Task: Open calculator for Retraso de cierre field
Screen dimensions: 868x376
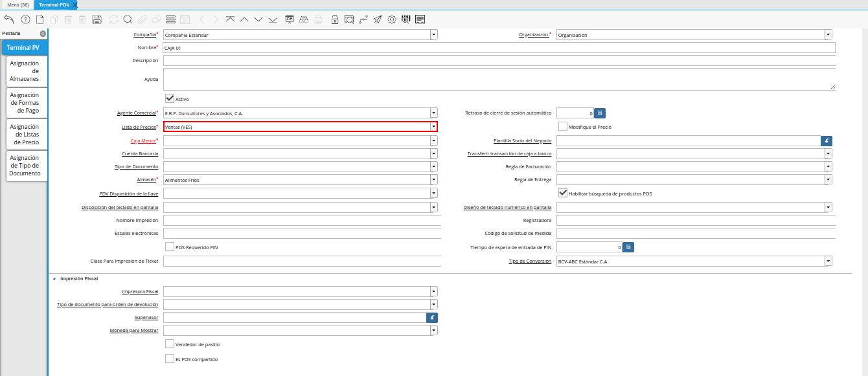Action: [x=600, y=113]
